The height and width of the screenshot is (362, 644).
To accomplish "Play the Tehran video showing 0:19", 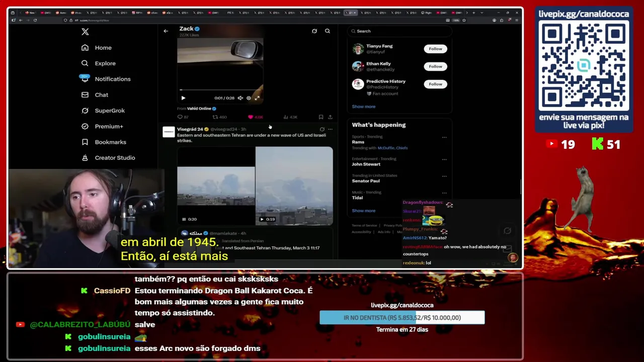I will (x=262, y=219).
